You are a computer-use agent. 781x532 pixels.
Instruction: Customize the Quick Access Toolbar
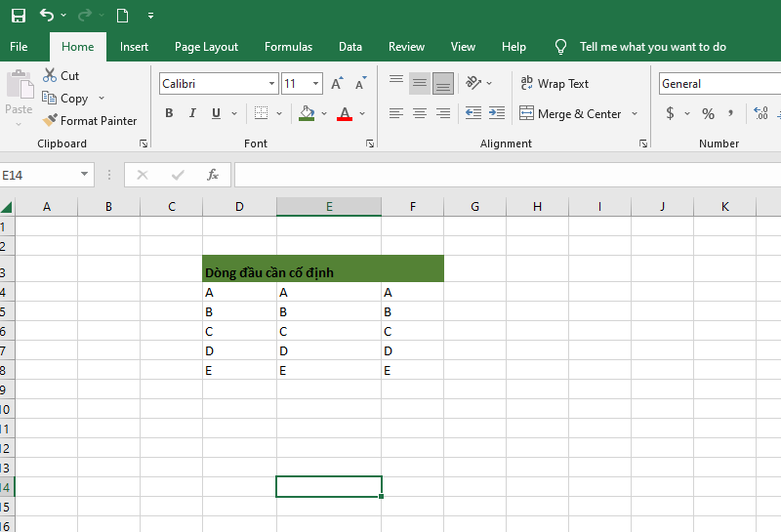tap(150, 16)
